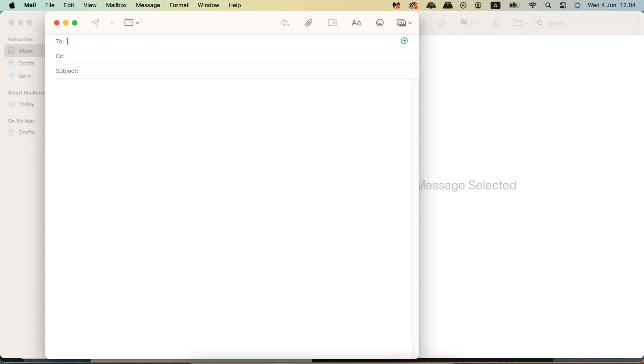Open font formatting with the Aa icon

click(356, 22)
